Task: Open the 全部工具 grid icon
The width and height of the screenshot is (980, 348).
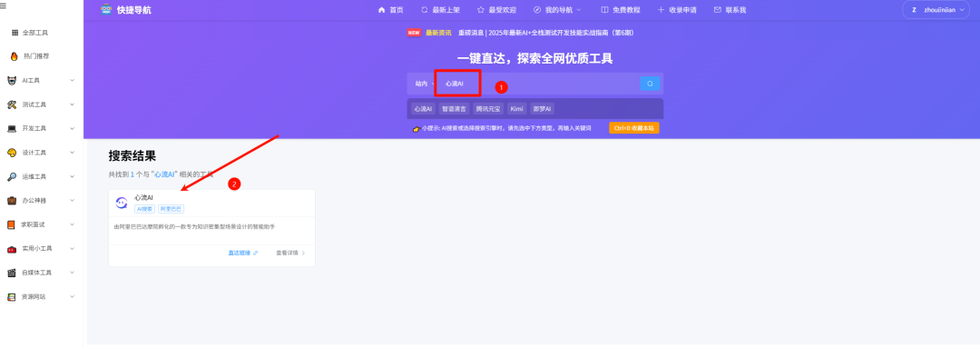Action: [15, 33]
